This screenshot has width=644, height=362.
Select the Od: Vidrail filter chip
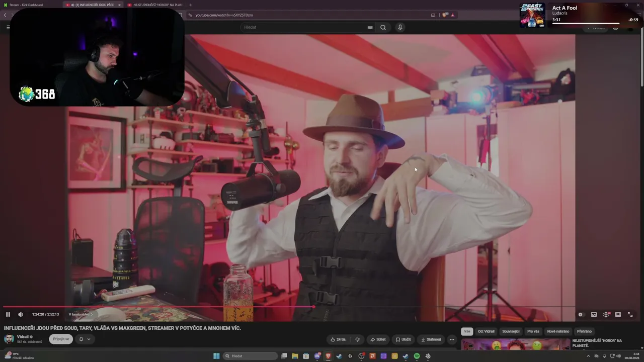[486, 331]
